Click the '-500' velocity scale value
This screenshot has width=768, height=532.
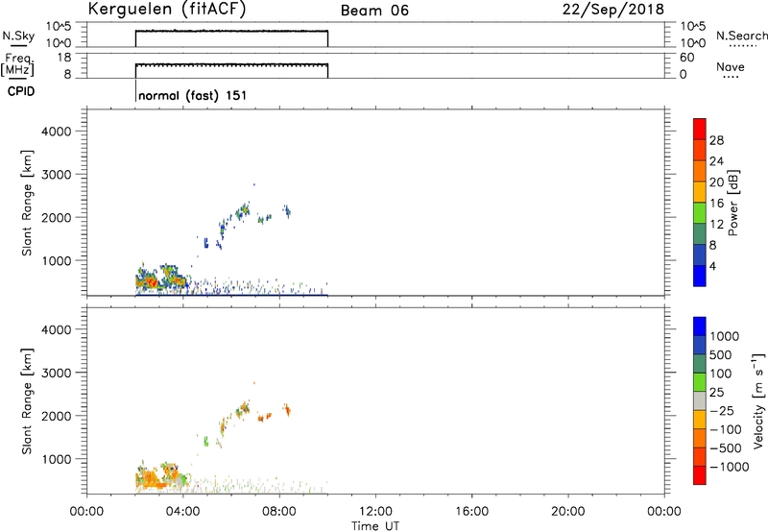click(726, 447)
